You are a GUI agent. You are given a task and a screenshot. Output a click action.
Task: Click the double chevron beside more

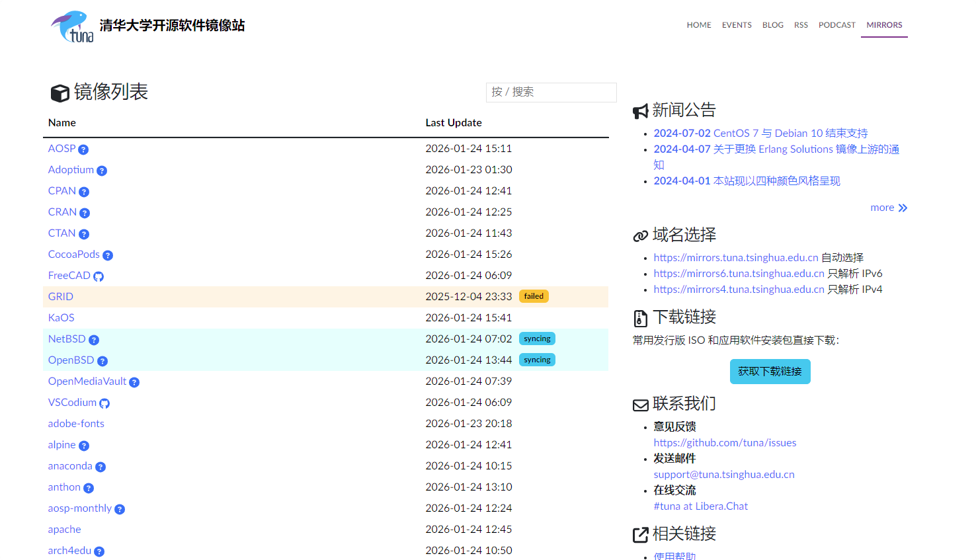[x=903, y=208]
